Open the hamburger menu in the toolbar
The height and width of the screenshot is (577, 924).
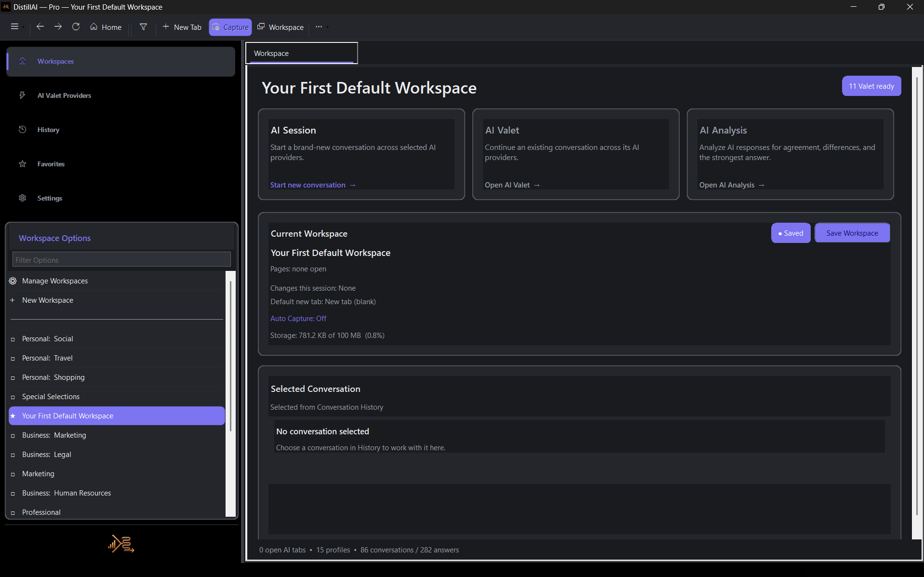click(14, 27)
